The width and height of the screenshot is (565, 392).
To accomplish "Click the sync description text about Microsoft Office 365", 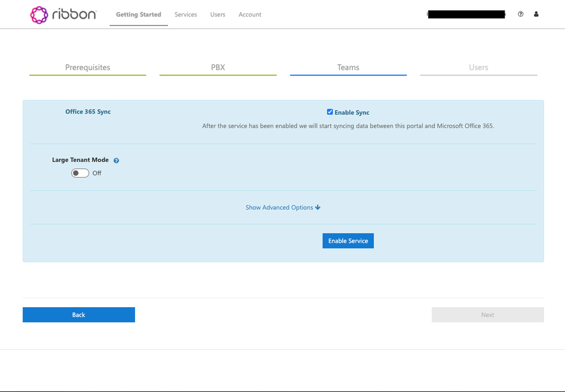I will (348, 126).
